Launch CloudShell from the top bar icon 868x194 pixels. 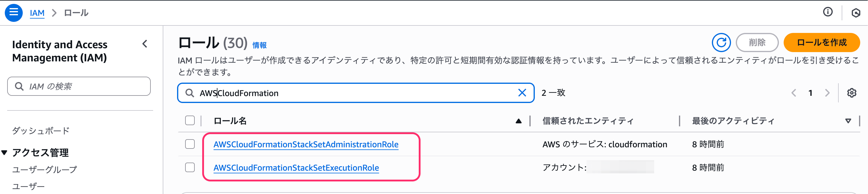856,13
